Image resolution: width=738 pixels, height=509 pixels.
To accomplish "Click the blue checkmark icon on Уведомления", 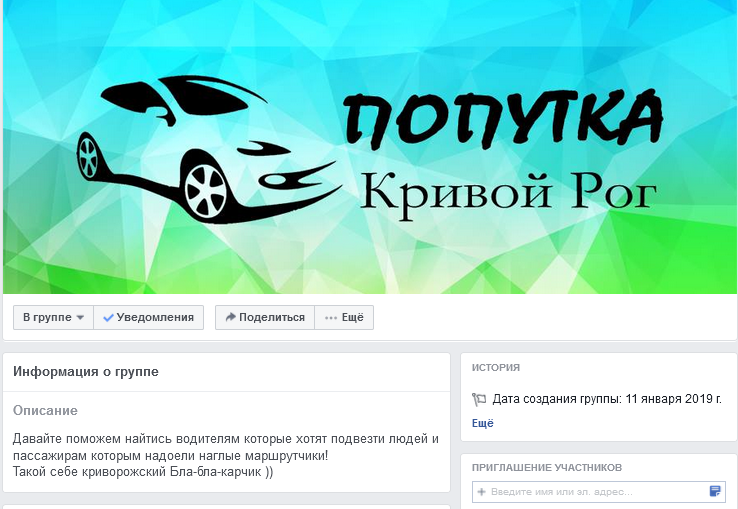I will coord(108,318).
